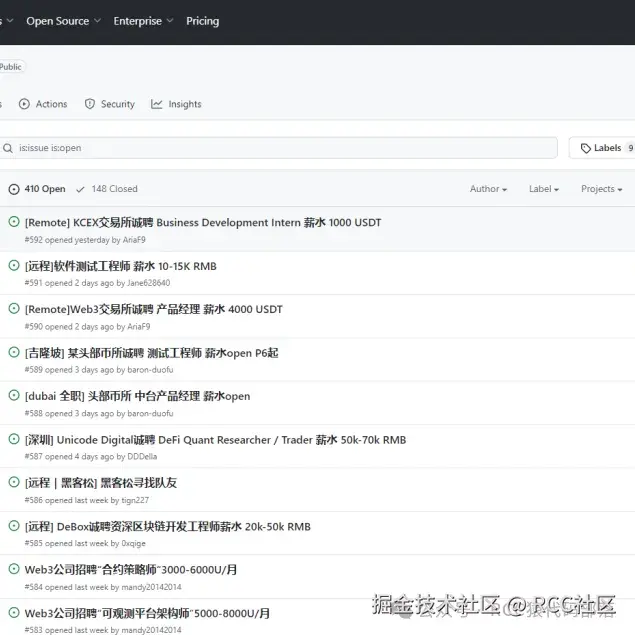
Task: Click the Insights graph icon
Action: click(156, 104)
